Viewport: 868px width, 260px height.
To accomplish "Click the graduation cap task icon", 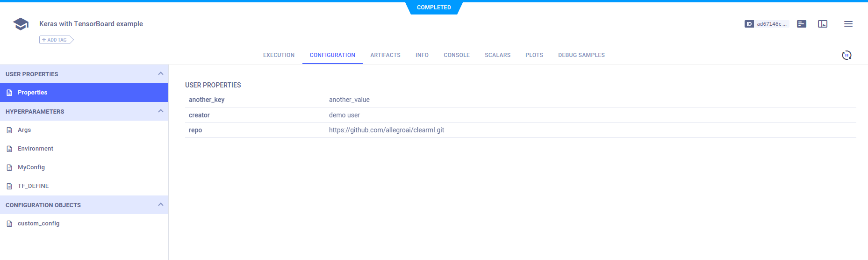I will 21,24.
